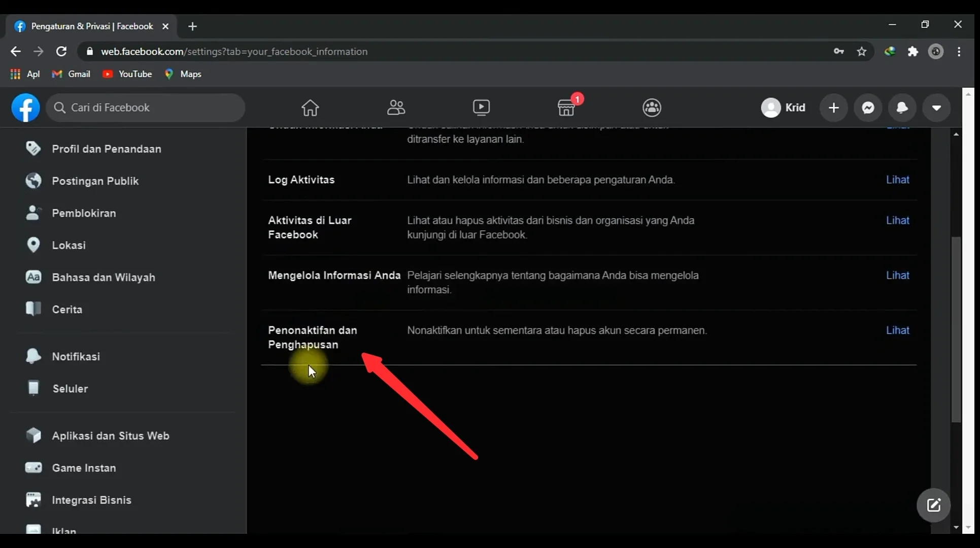Open the Krid profile button
The image size is (980, 548).
click(x=783, y=108)
